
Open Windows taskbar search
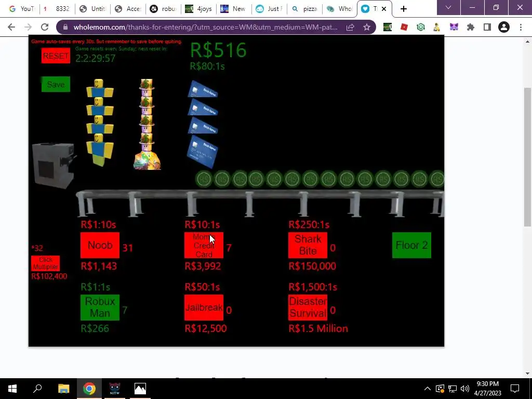[x=37, y=389]
